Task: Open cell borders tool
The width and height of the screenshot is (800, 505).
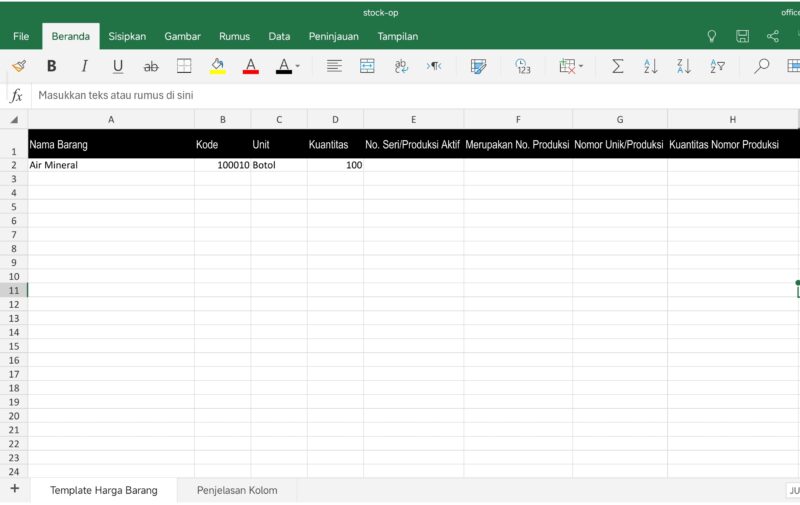Action: [x=184, y=66]
